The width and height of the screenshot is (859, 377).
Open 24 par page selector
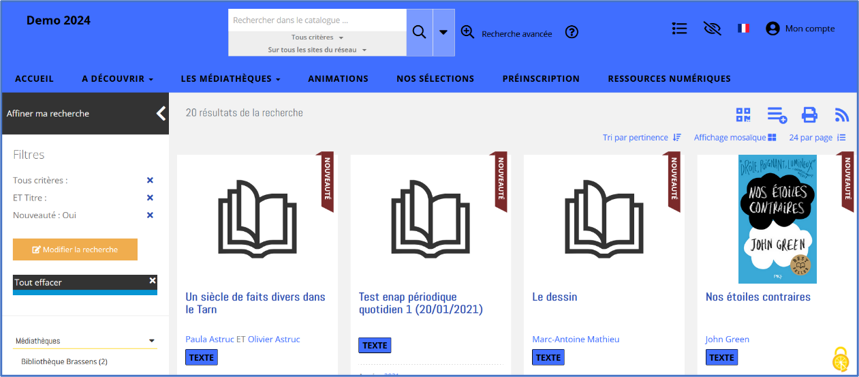pyautogui.click(x=818, y=138)
